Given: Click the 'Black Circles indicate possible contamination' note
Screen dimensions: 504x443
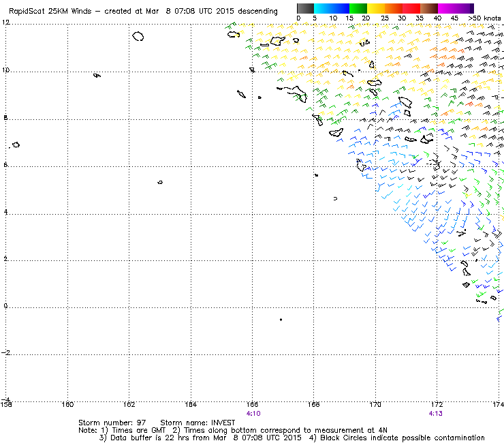Looking at the screenshot, I should click(403, 438).
